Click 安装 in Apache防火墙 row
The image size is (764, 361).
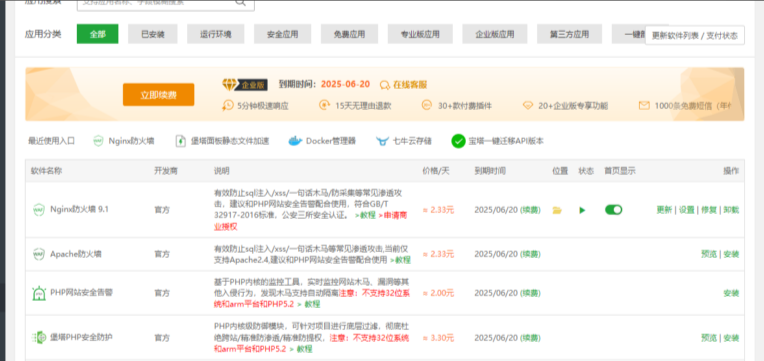731,254
